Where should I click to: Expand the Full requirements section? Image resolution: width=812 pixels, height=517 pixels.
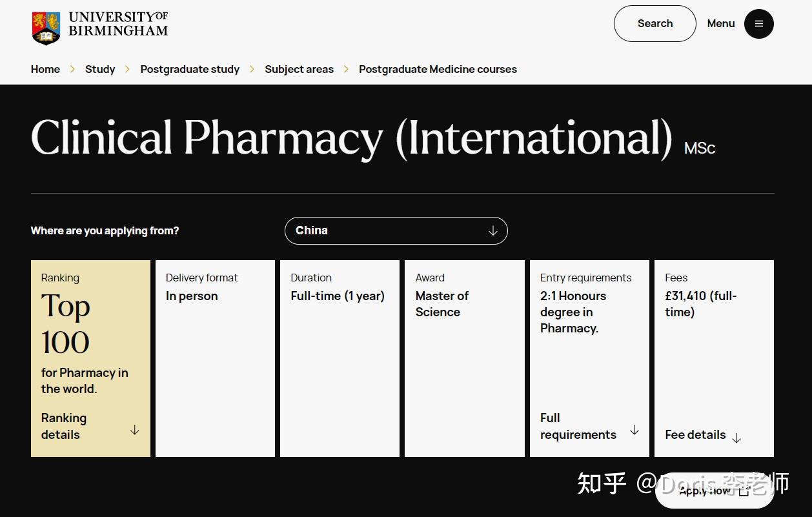(x=578, y=426)
